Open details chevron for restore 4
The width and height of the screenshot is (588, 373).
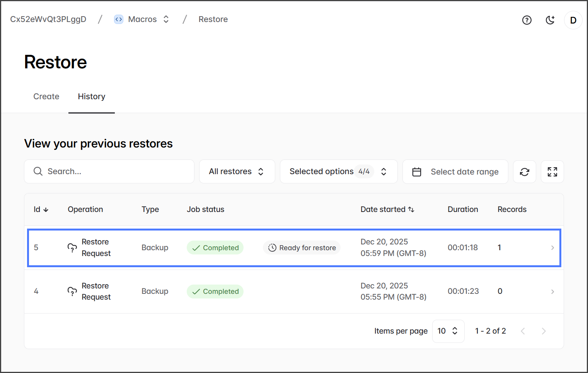(552, 292)
